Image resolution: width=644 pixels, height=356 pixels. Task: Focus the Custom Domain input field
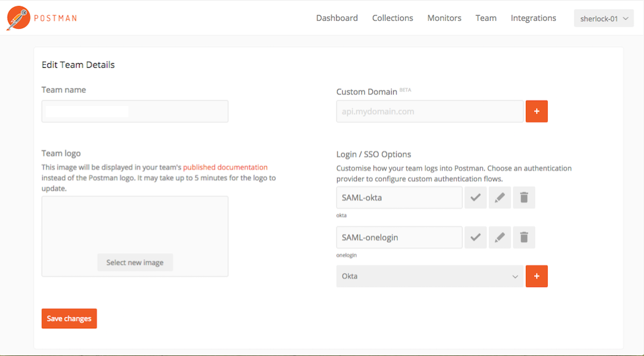click(x=429, y=111)
